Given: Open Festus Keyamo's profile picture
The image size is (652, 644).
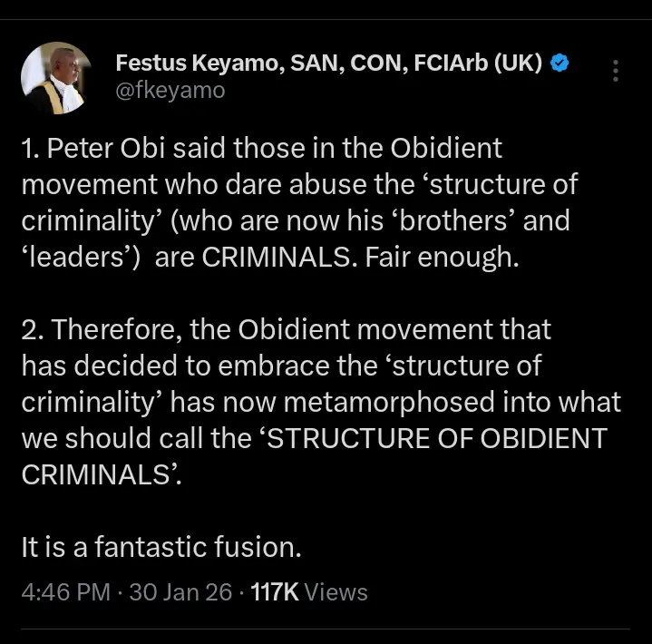Looking at the screenshot, I should [x=55, y=77].
